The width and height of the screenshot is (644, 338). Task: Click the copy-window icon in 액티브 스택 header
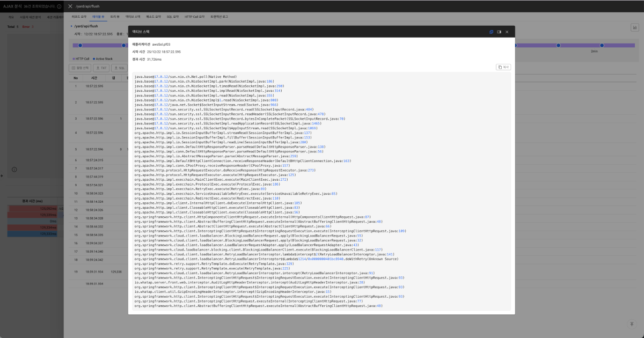pyautogui.click(x=491, y=32)
